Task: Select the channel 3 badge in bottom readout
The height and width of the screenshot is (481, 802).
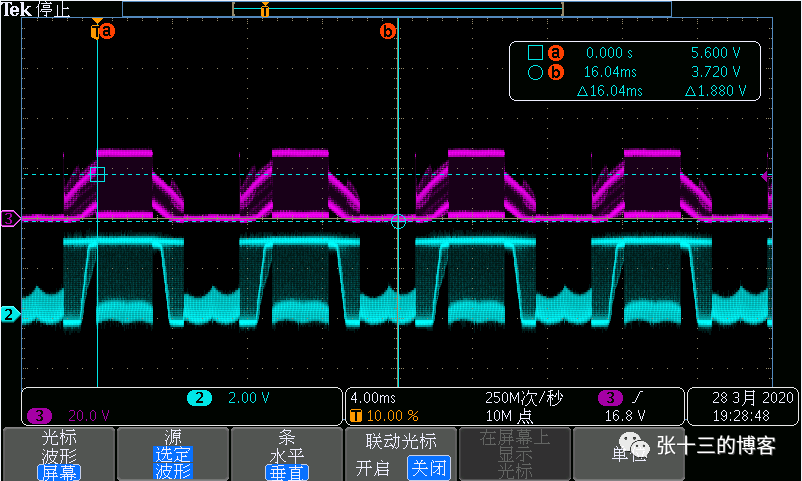Action: tap(39, 416)
